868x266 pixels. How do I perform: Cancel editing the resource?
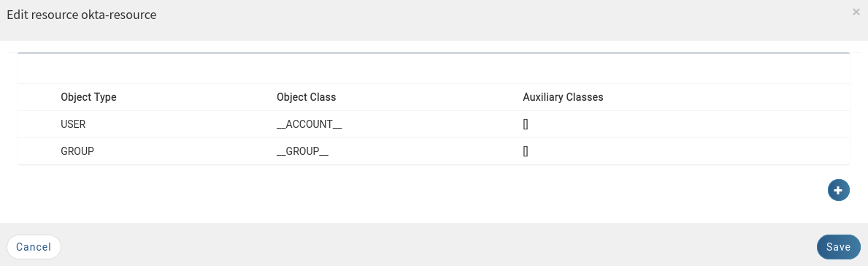(34, 247)
